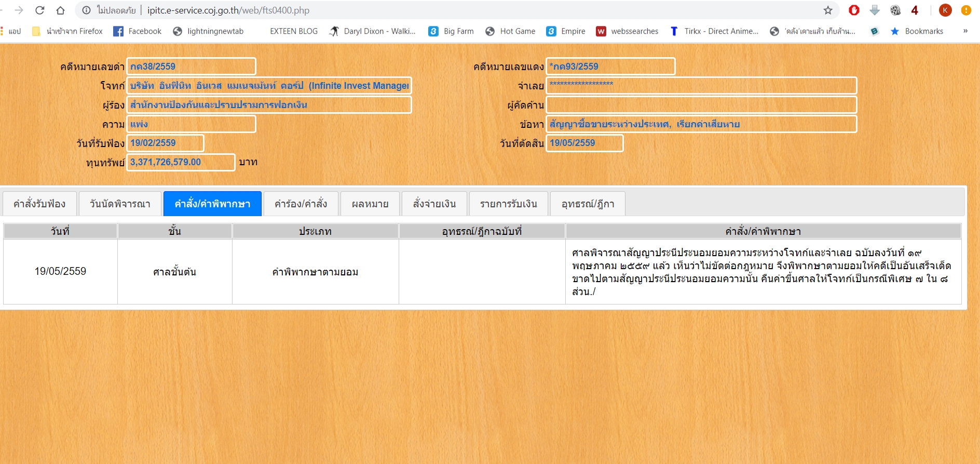Select the ผลหมาย tab
Viewport: 980px width, 464px height.
(x=370, y=204)
